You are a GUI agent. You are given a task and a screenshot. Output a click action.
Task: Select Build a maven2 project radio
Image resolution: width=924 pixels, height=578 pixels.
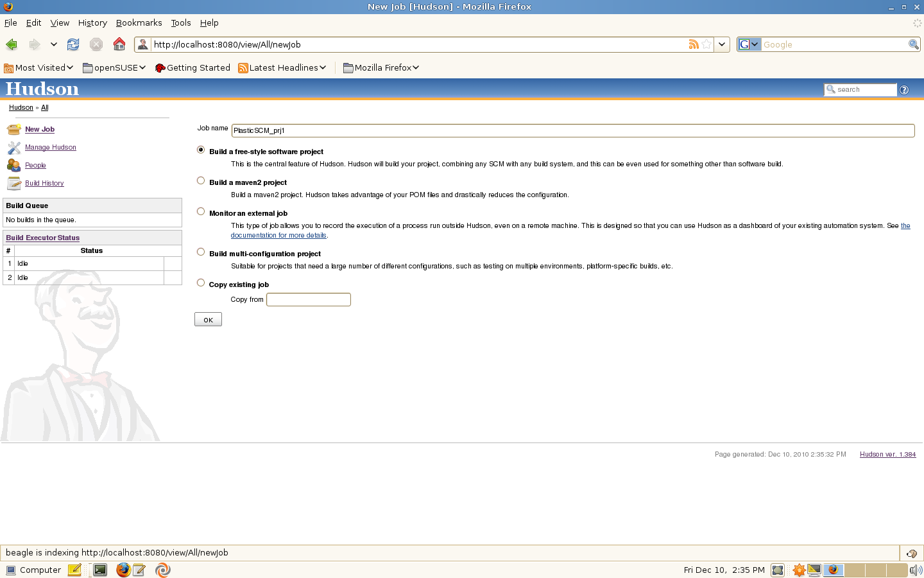point(201,180)
